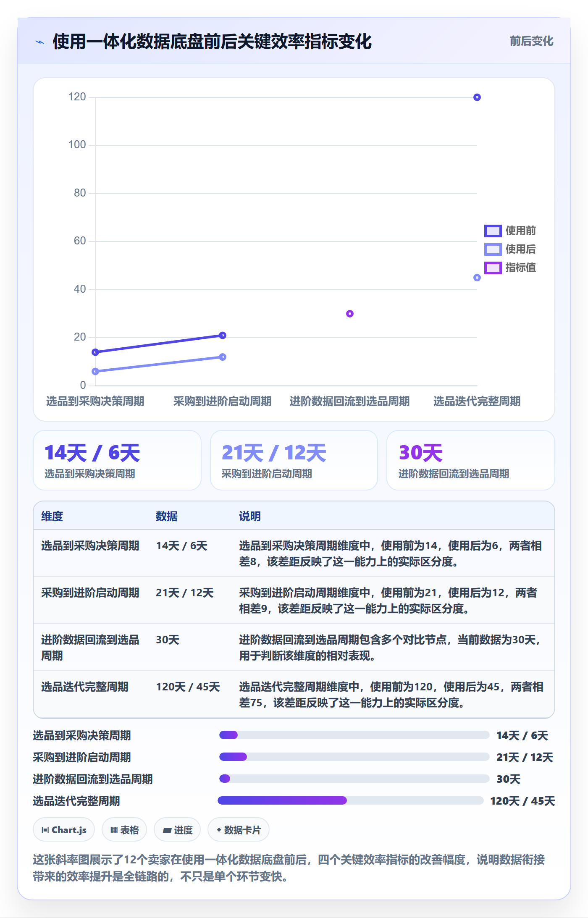Toggle the 使用前 legend swatch
Image resolution: width=588 pixels, height=918 pixels.
click(493, 231)
